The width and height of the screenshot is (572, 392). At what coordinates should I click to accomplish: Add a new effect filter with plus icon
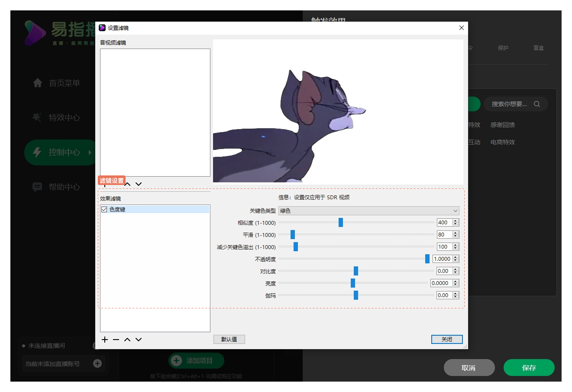point(105,340)
